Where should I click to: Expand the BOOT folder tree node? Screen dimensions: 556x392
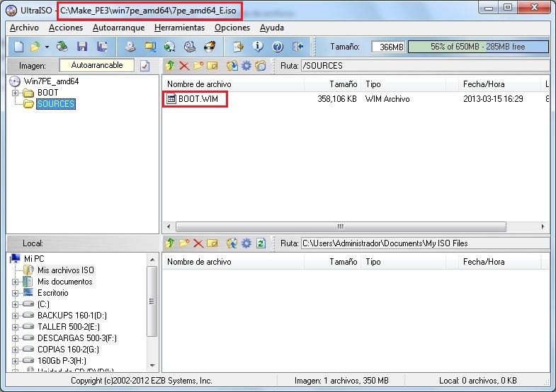tap(16, 93)
